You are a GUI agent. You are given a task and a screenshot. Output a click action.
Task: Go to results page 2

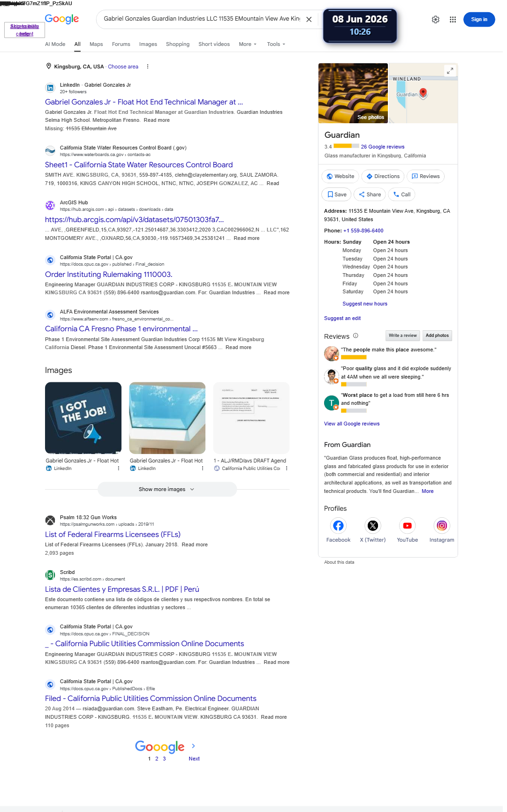(x=157, y=759)
